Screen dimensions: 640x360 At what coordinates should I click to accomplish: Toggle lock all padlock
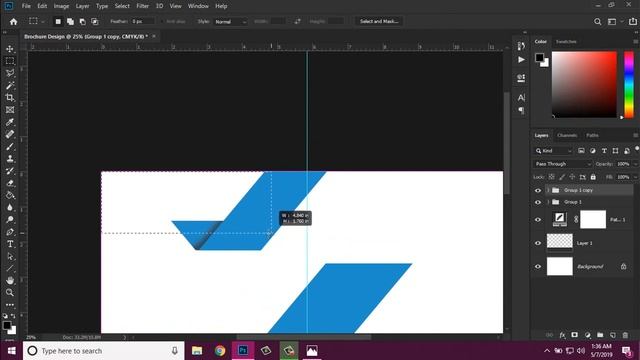pyautogui.click(x=593, y=177)
